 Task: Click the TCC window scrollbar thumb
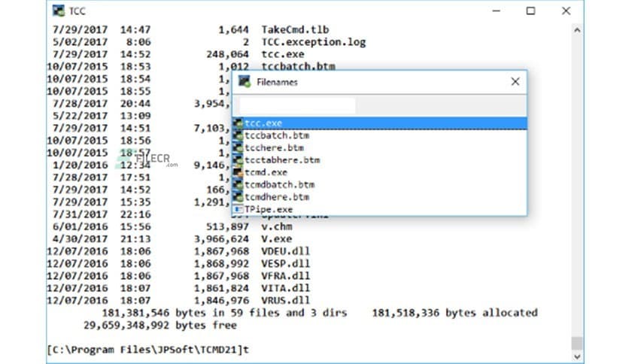[x=577, y=343]
